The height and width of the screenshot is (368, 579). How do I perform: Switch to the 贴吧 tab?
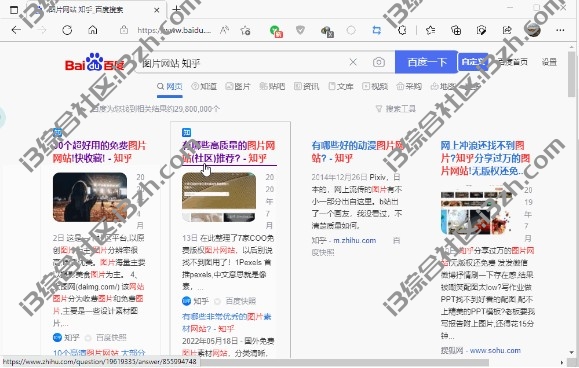tap(272, 86)
